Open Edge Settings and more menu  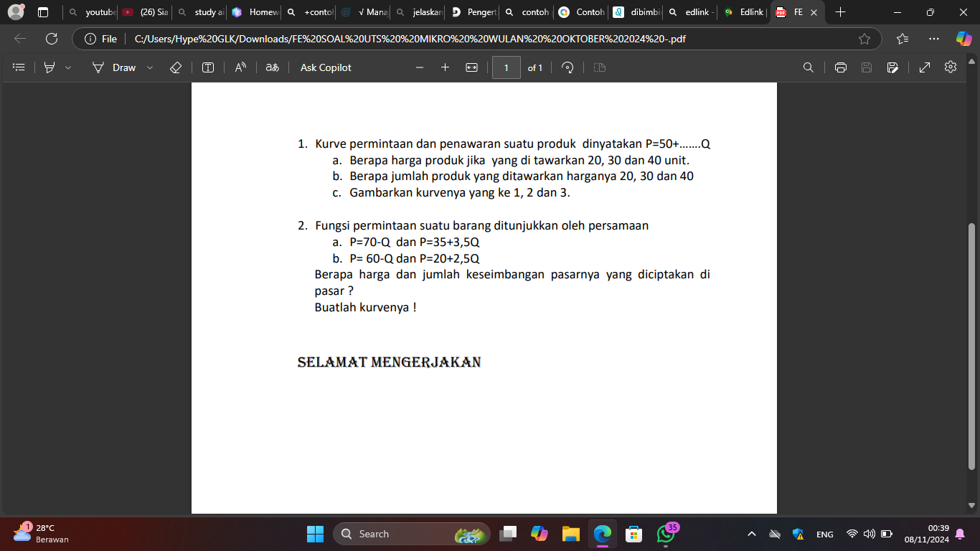point(933,39)
